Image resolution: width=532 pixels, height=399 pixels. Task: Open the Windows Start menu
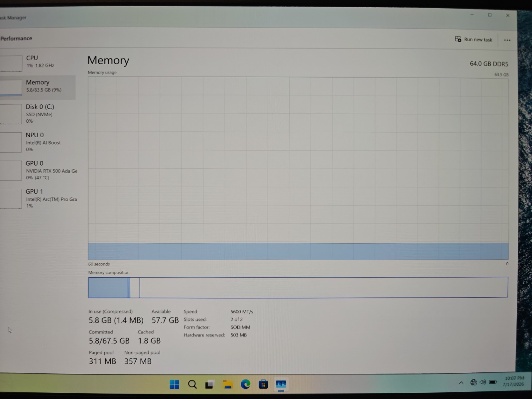click(174, 384)
